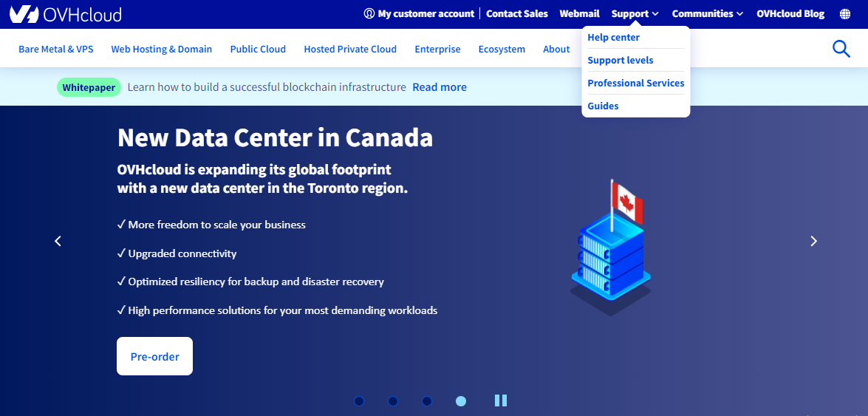
Task: Select the third carousel dot
Action: 427,401
